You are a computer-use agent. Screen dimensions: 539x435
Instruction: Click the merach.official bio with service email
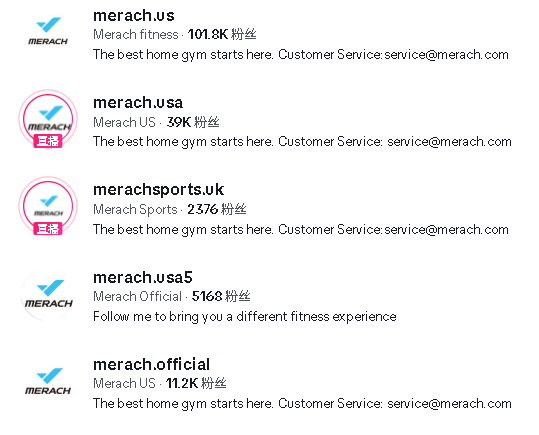tap(302, 403)
